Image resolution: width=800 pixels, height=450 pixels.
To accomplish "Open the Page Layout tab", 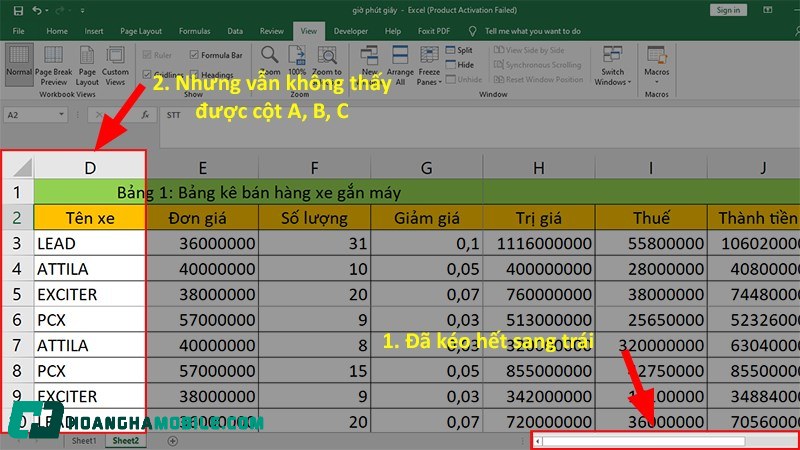I will pos(141,31).
